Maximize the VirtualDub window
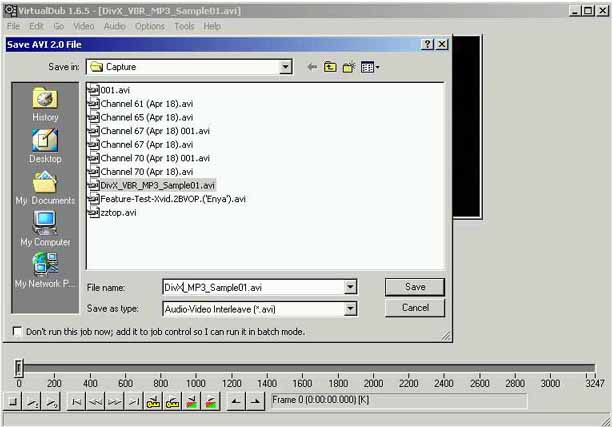 click(588, 11)
